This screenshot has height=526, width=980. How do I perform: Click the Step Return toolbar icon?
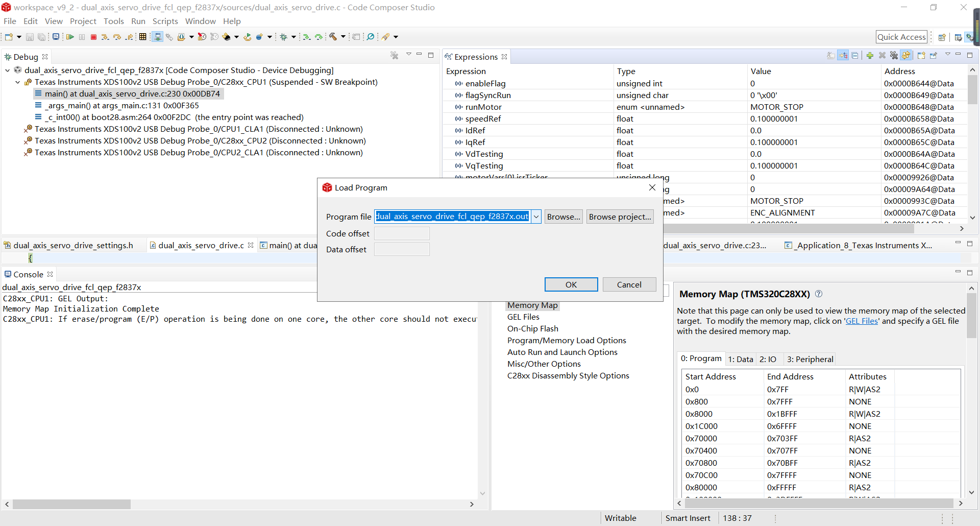pos(129,37)
